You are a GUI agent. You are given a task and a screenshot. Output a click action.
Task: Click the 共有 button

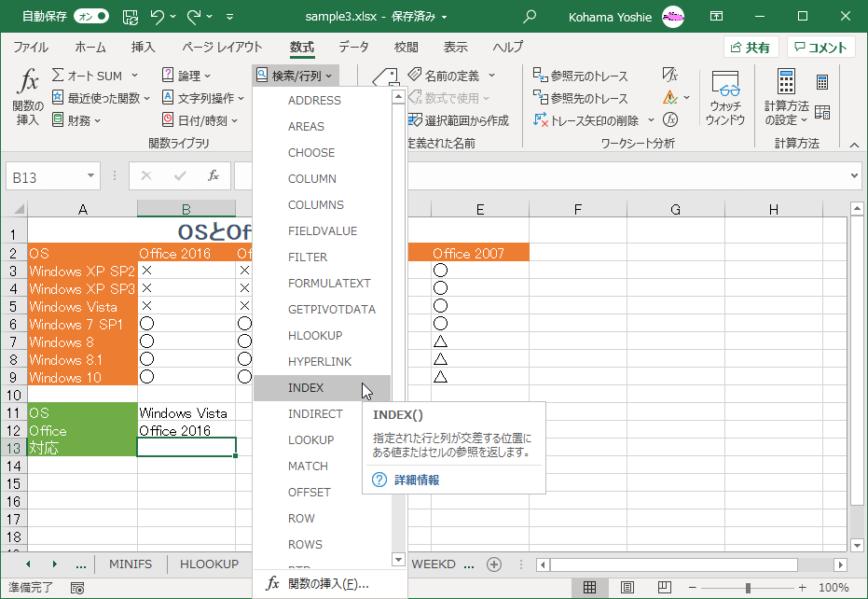[751, 47]
